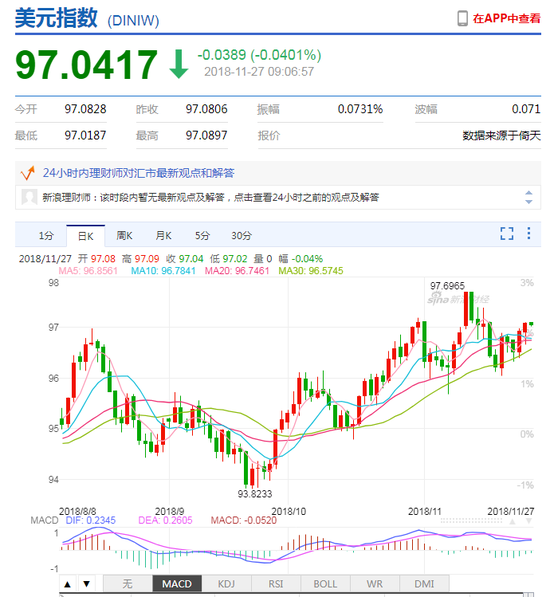Click the timestamp 2018-11-27 09:06:57
This screenshot has width=550, height=597.
click(x=259, y=72)
